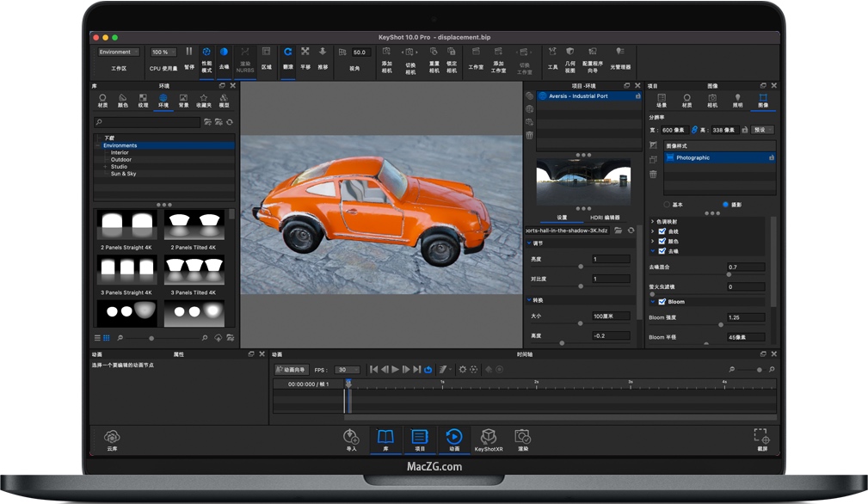The image size is (868, 504).
Task: Open the Preset (预设) resolution dropdown
Action: click(761, 130)
